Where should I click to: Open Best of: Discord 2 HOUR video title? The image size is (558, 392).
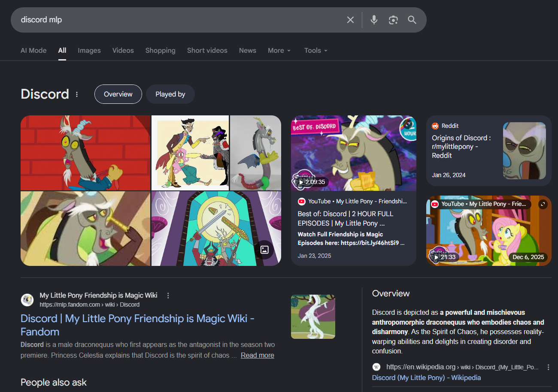pos(346,218)
